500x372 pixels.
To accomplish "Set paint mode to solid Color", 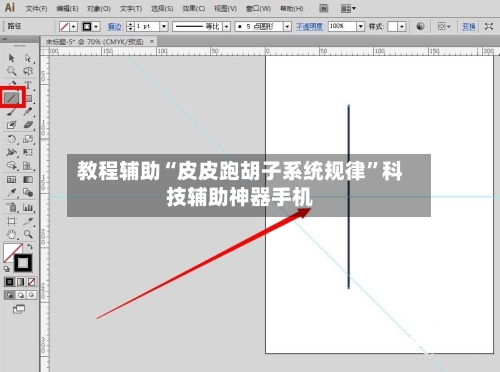I will (x=10, y=282).
